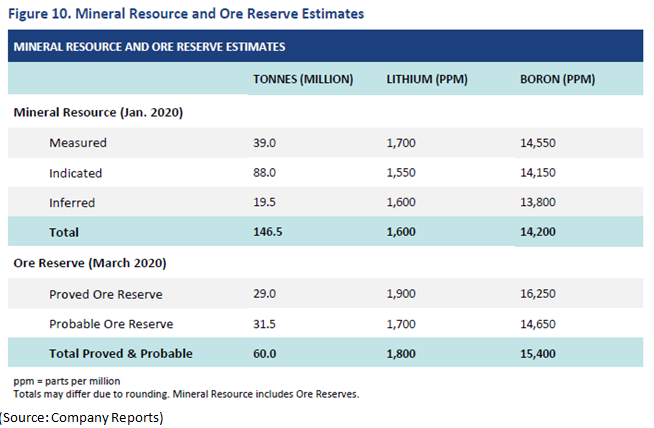The width and height of the screenshot is (654, 428).
Task: Select the Inferred tonnes value 19.5
Action: [x=266, y=203]
